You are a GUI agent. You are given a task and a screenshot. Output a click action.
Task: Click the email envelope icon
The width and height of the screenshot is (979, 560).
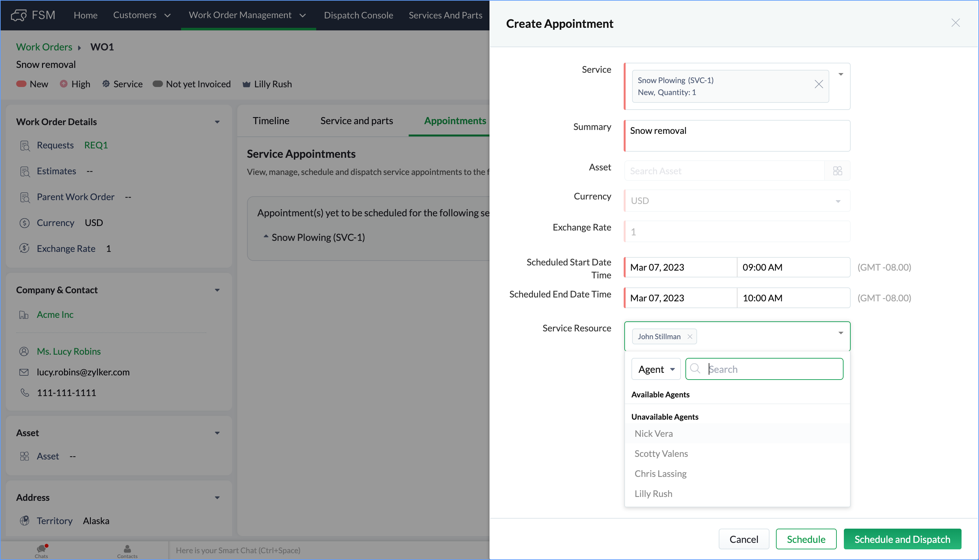(24, 372)
